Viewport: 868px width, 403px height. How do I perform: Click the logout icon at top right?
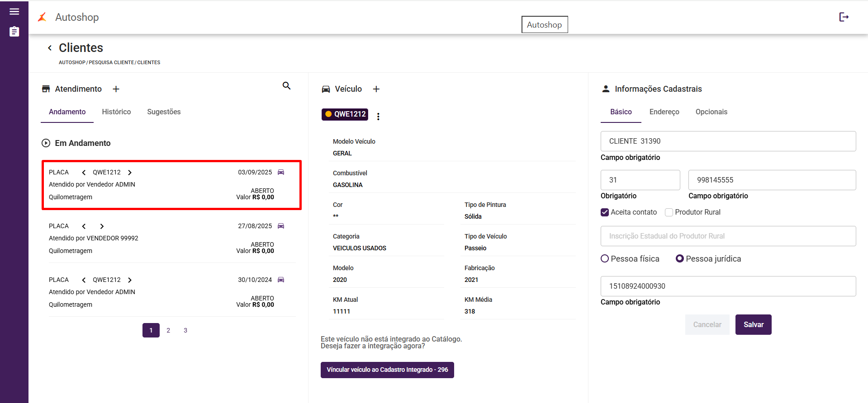(x=844, y=17)
